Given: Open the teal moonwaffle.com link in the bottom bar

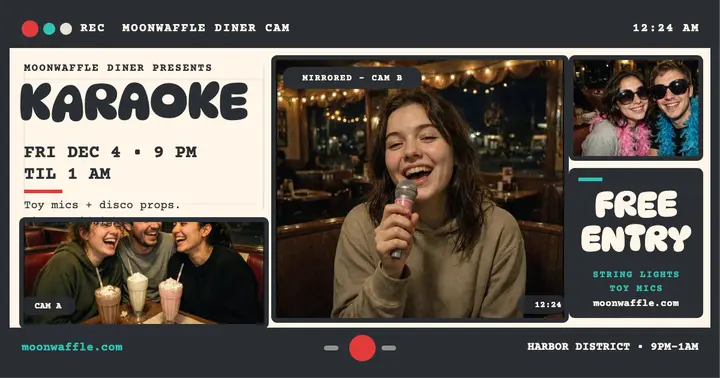Looking at the screenshot, I should pyautogui.click(x=72, y=347).
